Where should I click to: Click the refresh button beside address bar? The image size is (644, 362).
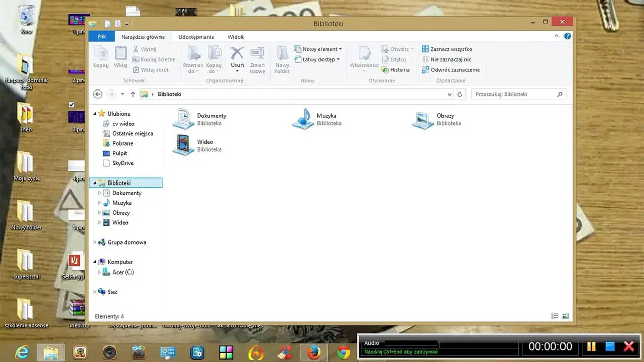point(460,94)
